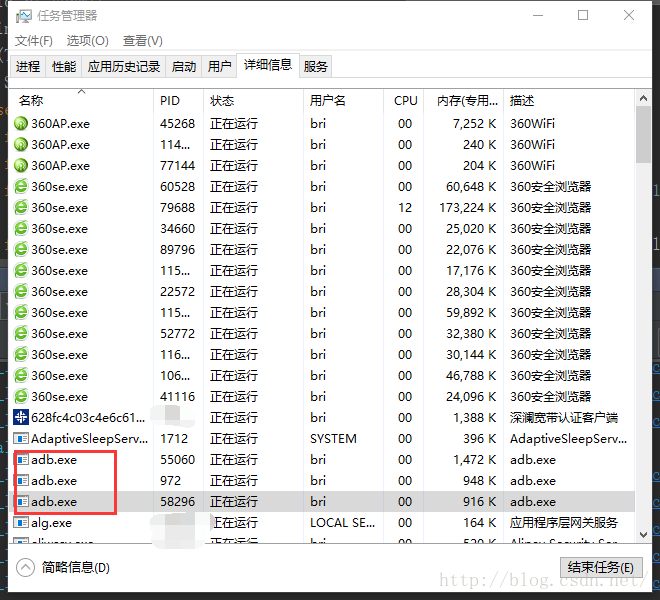Image resolution: width=660 pixels, height=600 pixels.
Task: Click the 深澜宽带认证客户端 description
Action: pyautogui.click(x=564, y=418)
